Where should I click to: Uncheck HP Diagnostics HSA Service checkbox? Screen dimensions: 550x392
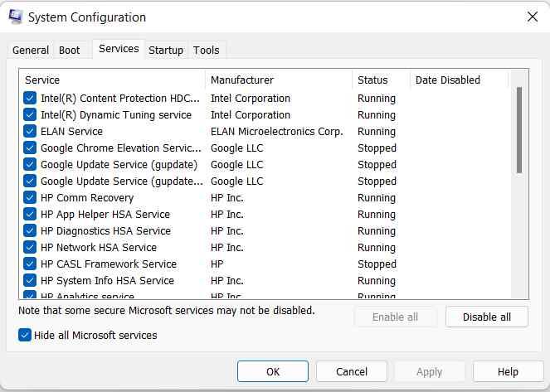click(x=30, y=231)
